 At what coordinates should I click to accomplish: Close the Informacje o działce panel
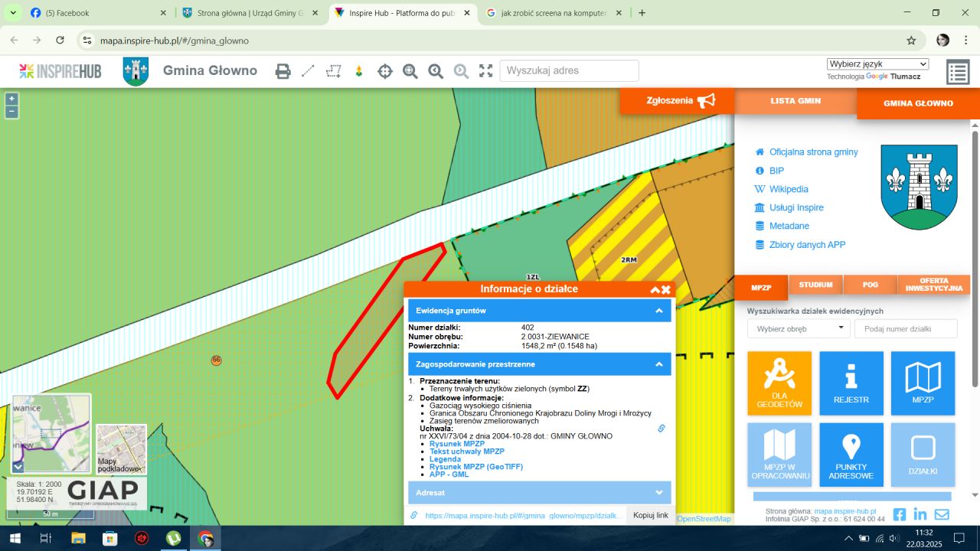point(666,289)
